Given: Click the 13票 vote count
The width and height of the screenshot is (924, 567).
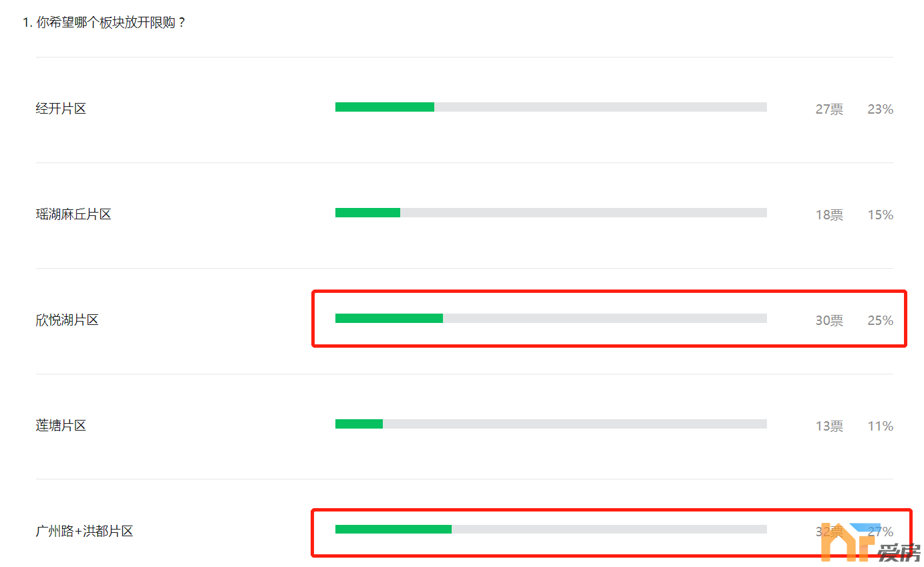Looking at the screenshot, I should [x=829, y=426].
